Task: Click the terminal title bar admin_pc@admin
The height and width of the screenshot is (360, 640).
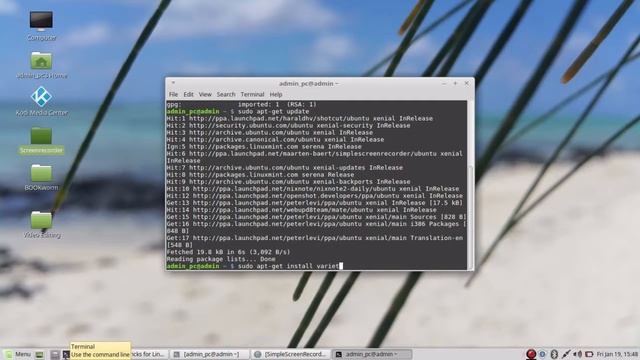Action: [x=309, y=83]
